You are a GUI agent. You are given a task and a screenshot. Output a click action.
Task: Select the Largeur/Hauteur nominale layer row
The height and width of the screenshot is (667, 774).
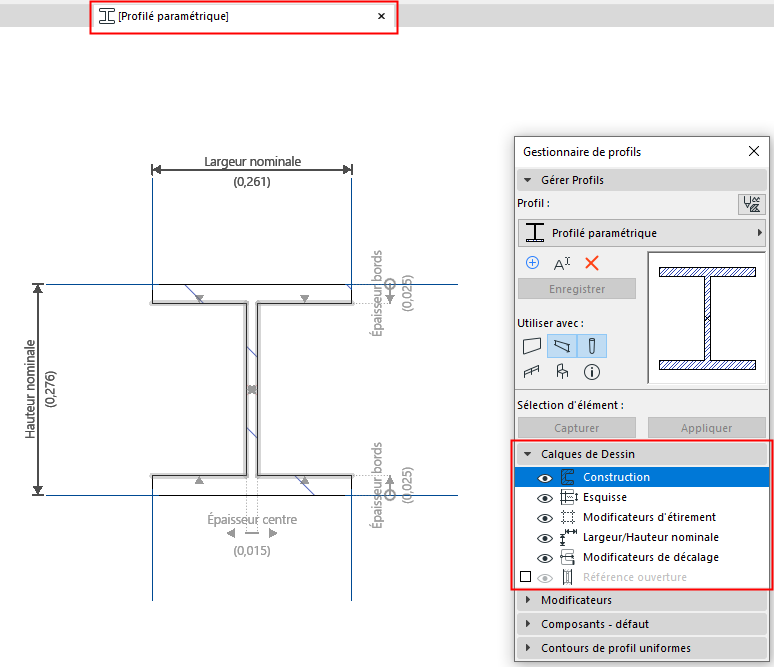click(642, 537)
